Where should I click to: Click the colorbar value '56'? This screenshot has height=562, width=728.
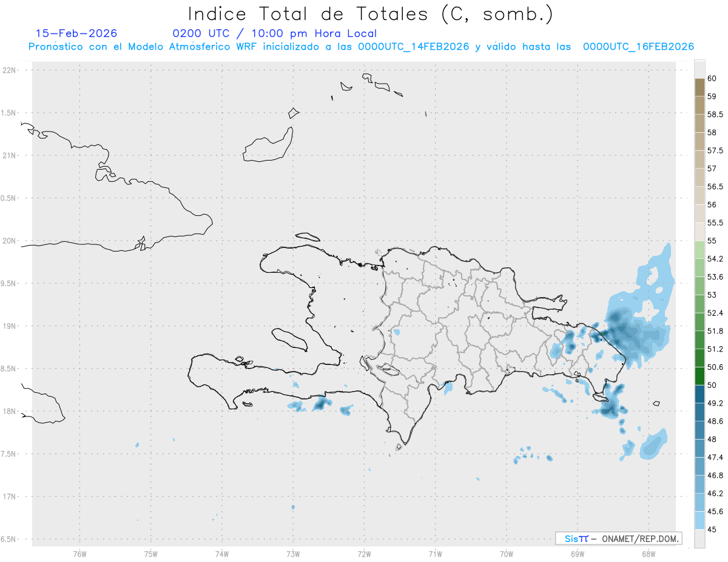[712, 205]
